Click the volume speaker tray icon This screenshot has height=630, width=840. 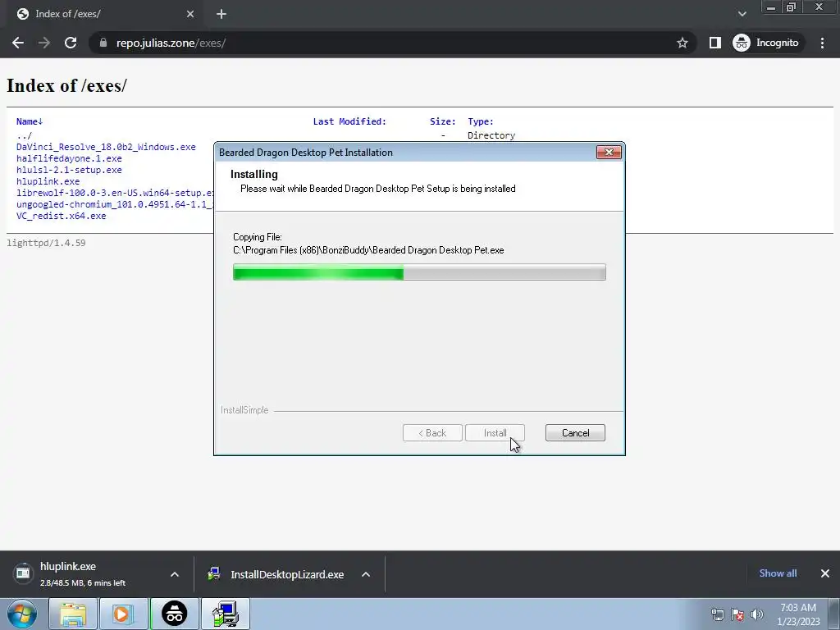pyautogui.click(x=757, y=614)
